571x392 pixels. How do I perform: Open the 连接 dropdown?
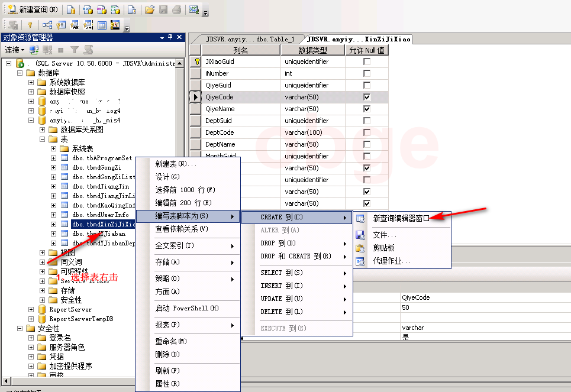(x=15, y=50)
